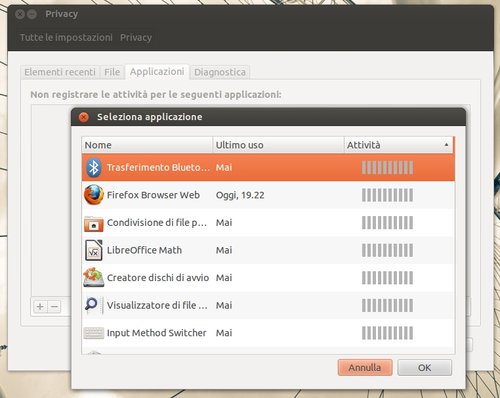Select the Applicazioni tab
The image size is (500, 398).
157,72
